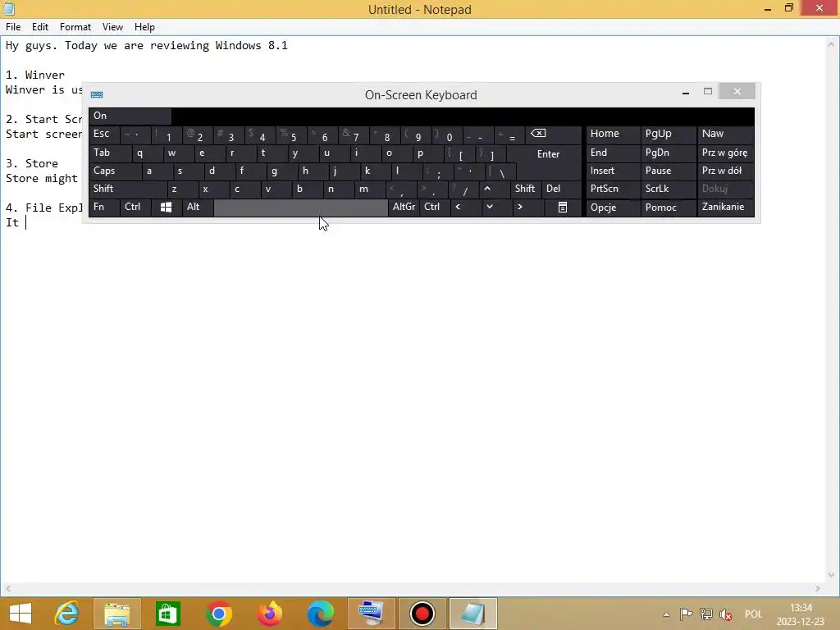Launch Firefox from taskbar
The image size is (840, 630).
[269, 614]
